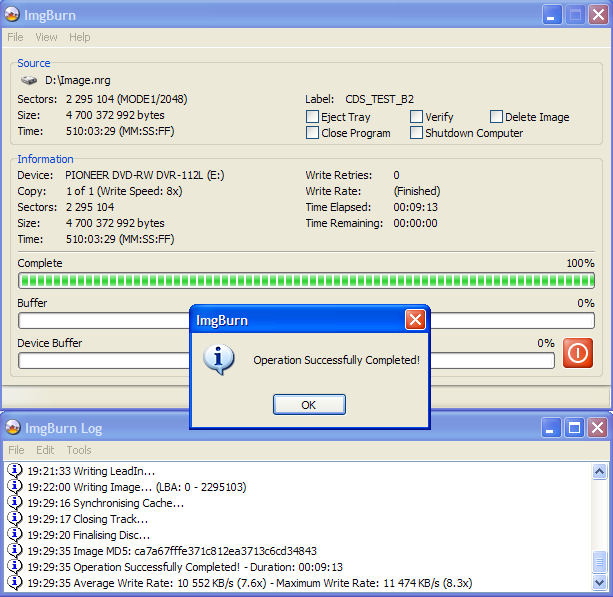Viewport: 613px width, 597px height.
Task: Click the ImgBurn Log window title icon
Action: pyautogui.click(x=13, y=427)
